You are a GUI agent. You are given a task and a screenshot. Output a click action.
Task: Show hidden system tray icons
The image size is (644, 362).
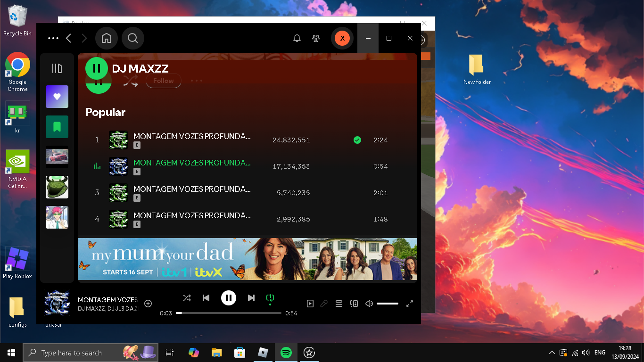pyautogui.click(x=552, y=353)
